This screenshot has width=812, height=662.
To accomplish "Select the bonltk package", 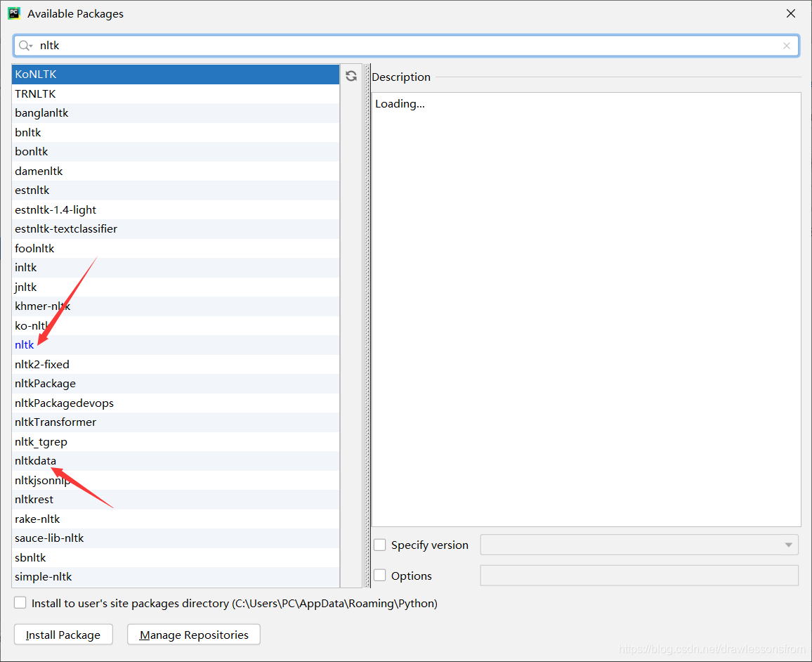I will 176,152.
